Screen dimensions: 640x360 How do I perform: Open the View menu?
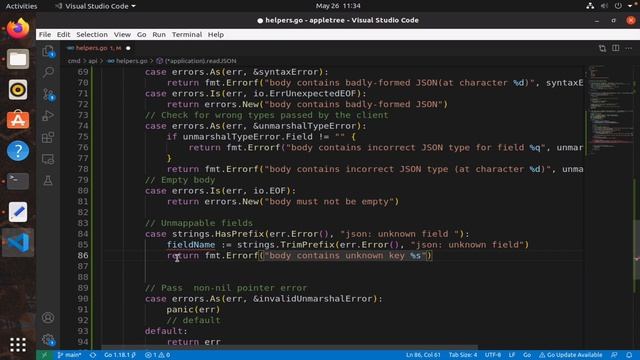[122, 35]
